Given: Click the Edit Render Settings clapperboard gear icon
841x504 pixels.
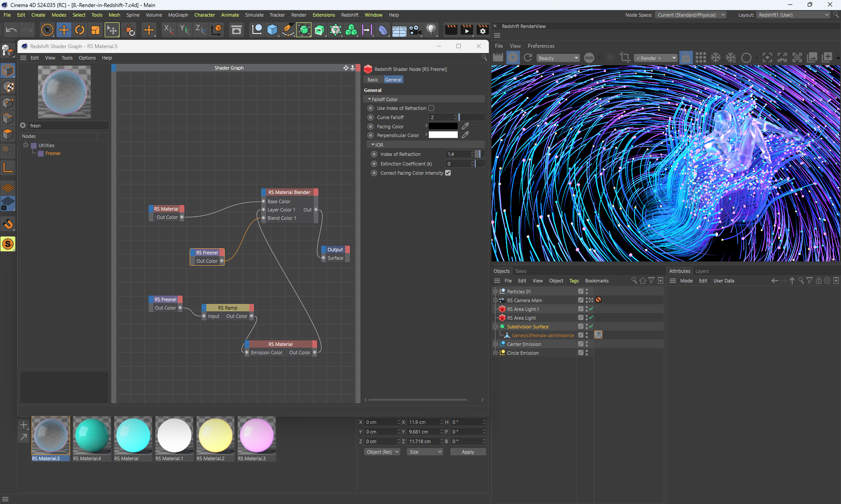Looking at the screenshot, I should click(x=482, y=30).
